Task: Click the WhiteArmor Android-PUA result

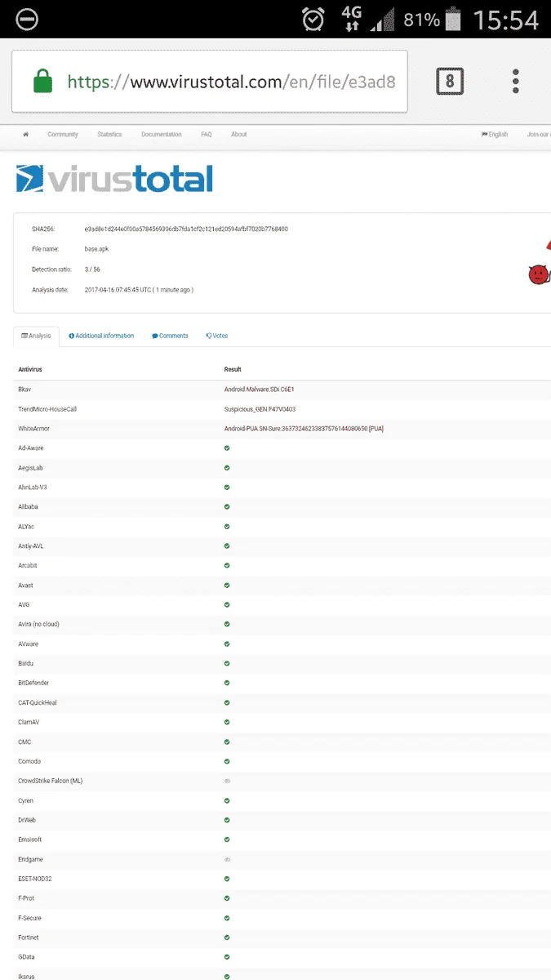Action: (304, 428)
